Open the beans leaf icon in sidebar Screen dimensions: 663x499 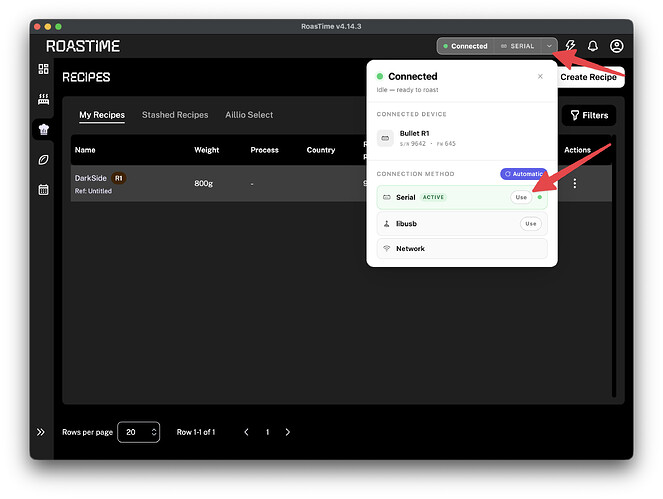(x=43, y=159)
